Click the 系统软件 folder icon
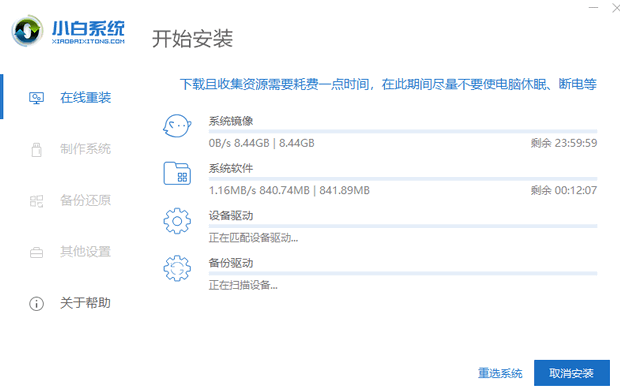 click(x=177, y=173)
